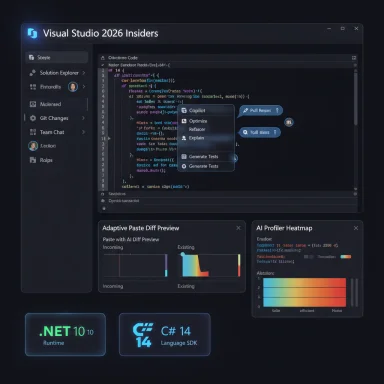The image size is (384, 384).
Task: Click the magnifier icon in the lower chat bubble
Action: 245,132
